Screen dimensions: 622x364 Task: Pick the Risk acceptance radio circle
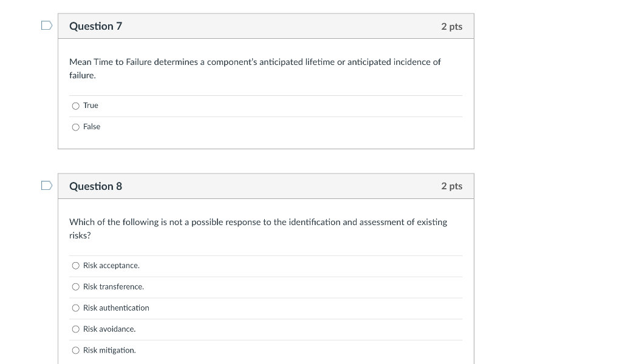tap(75, 266)
